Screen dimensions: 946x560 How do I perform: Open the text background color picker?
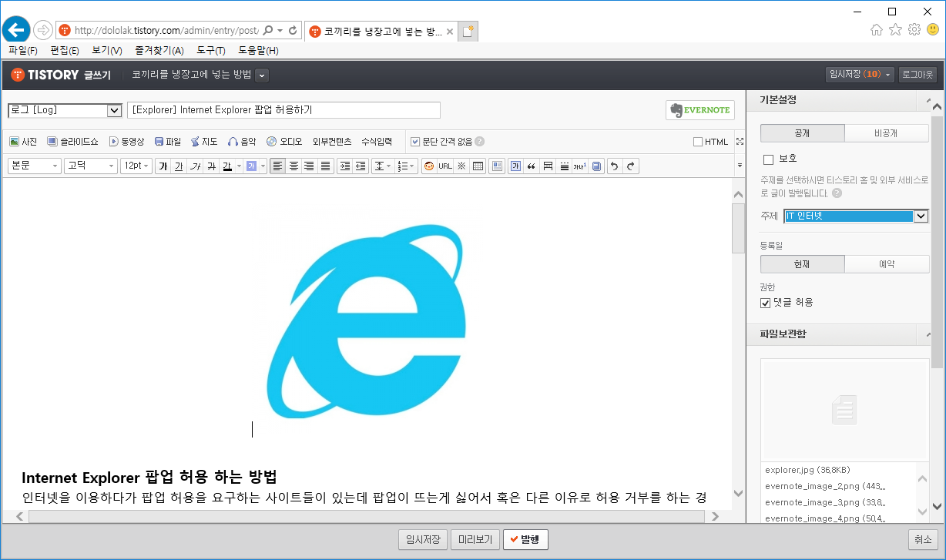tap(255, 166)
